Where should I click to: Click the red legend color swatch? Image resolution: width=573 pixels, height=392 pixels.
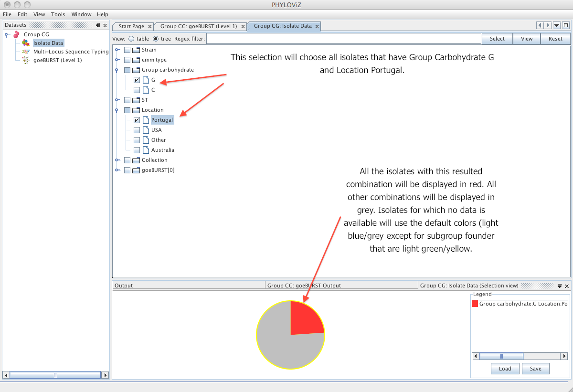click(x=475, y=304)
